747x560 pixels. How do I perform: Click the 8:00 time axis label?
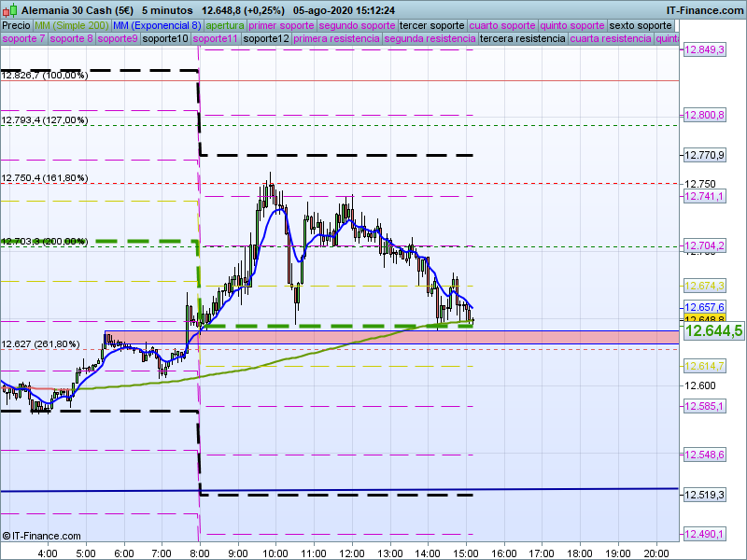point(199,553)
